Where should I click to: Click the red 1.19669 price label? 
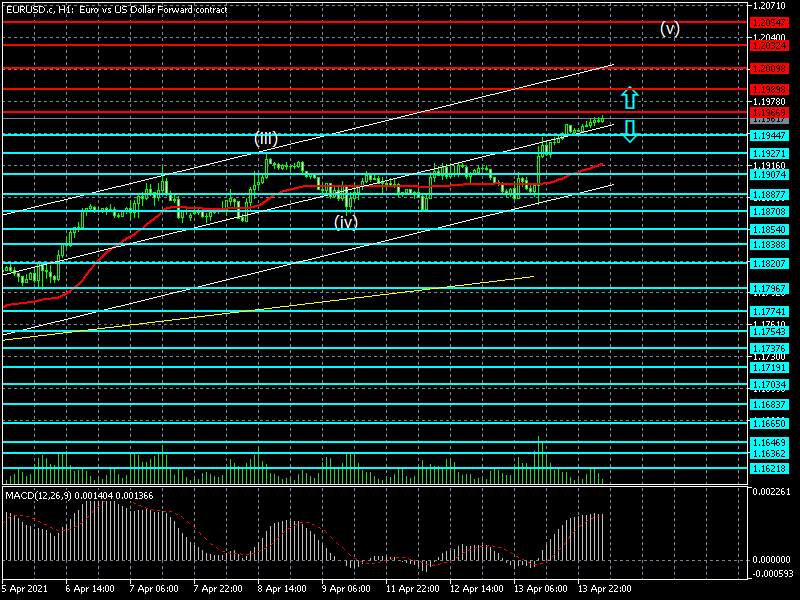coord(769,112)
